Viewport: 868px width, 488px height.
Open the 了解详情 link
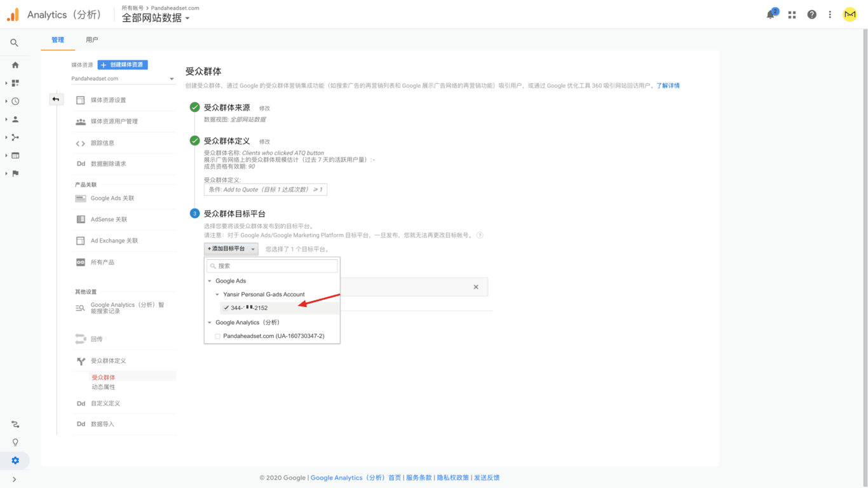(668, 86)
